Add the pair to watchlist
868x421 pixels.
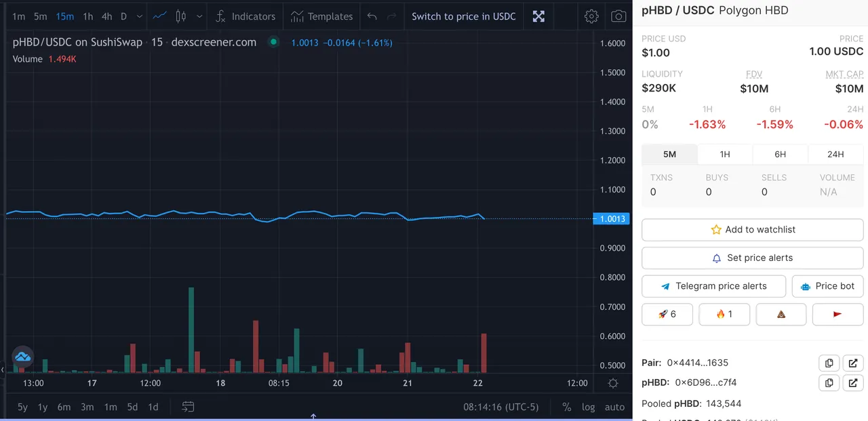point(753,229)
